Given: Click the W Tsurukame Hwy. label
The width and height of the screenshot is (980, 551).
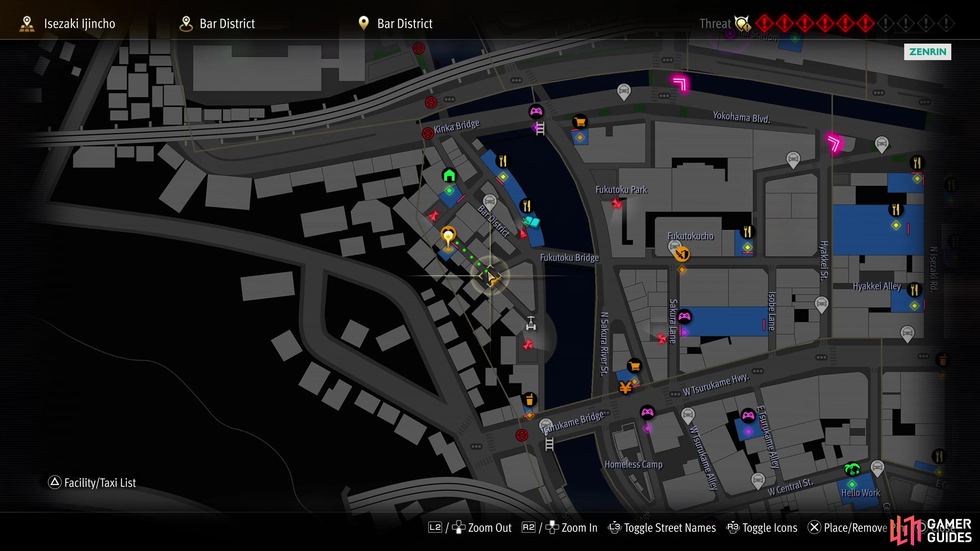Looking at the screenshot, I should click(716, 385).
